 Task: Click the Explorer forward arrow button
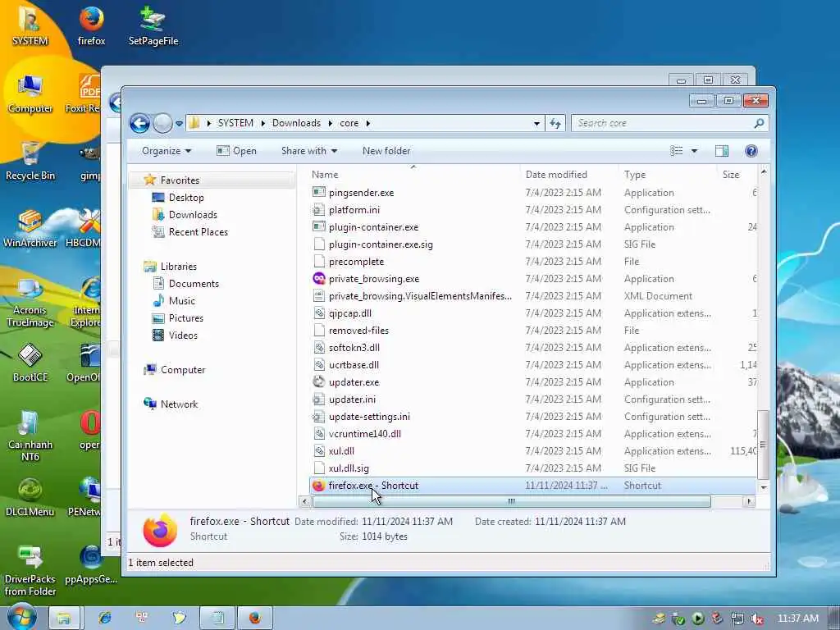point(163,123)
